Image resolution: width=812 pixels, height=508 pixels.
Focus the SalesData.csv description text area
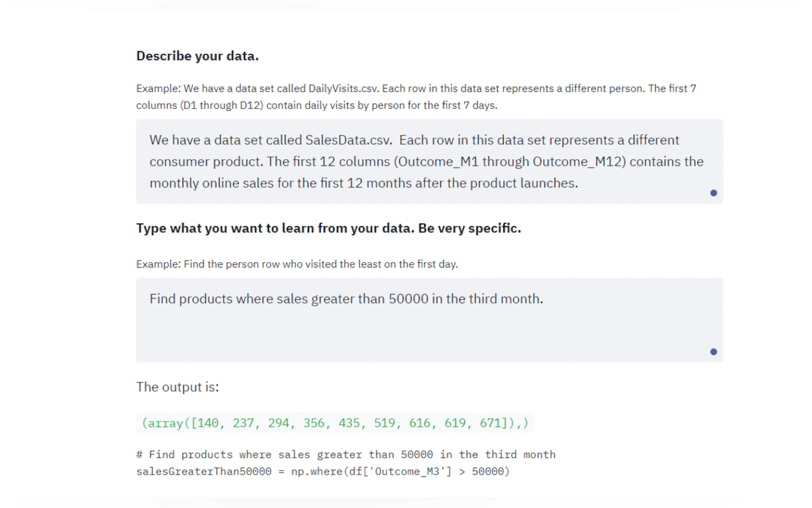(x=429, y=161)
